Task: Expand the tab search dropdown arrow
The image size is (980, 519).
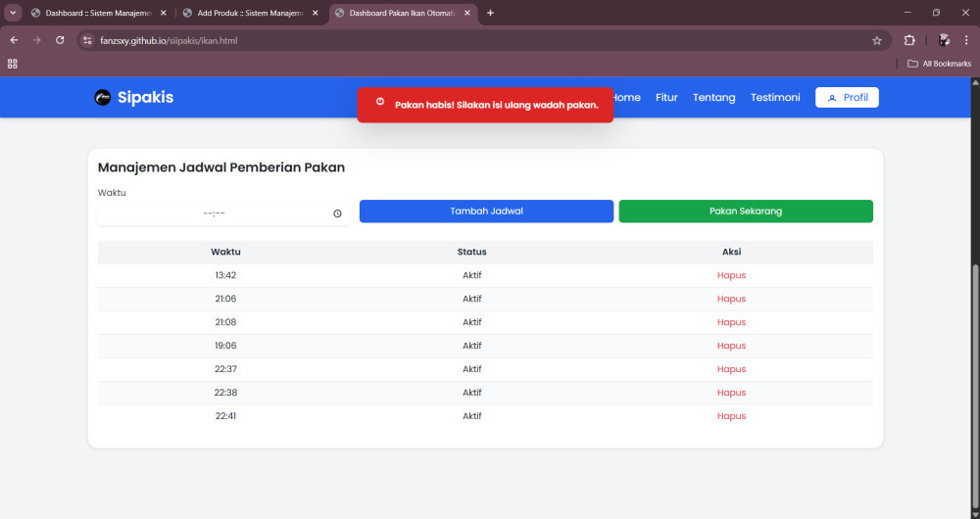Action: 13,13
